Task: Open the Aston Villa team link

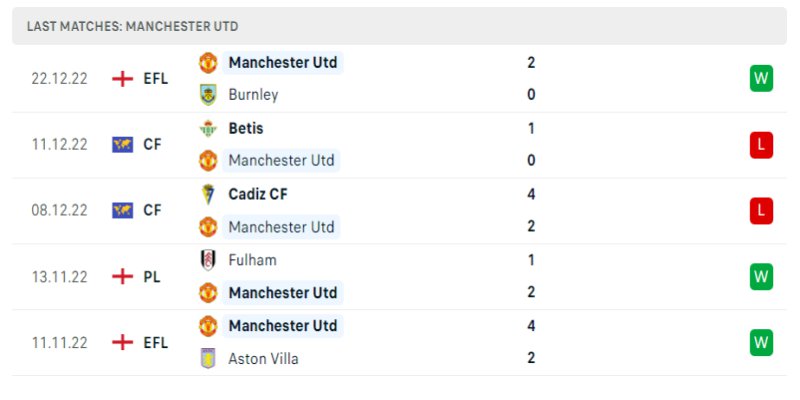Action: 263,358
